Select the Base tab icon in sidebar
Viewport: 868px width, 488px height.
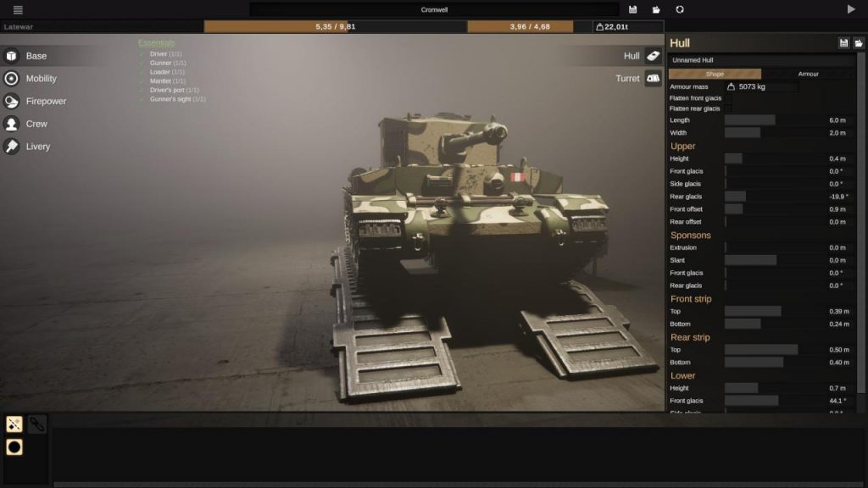10,56
